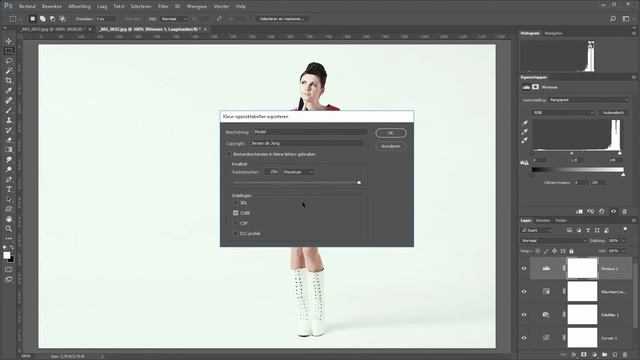Viewport: 640px width, 360px height.
Task: Create new group folder icon
Action: pos(604,355)
